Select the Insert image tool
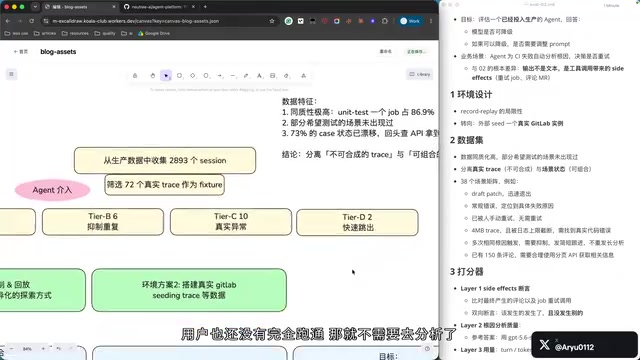640x360 pixels. pyautogui.click(x=273, y=76)
